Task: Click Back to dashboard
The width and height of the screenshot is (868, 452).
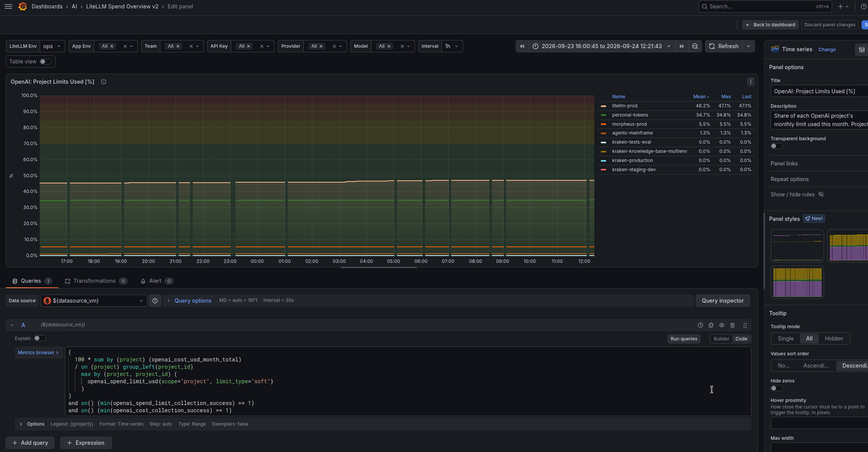Action: 770,25
